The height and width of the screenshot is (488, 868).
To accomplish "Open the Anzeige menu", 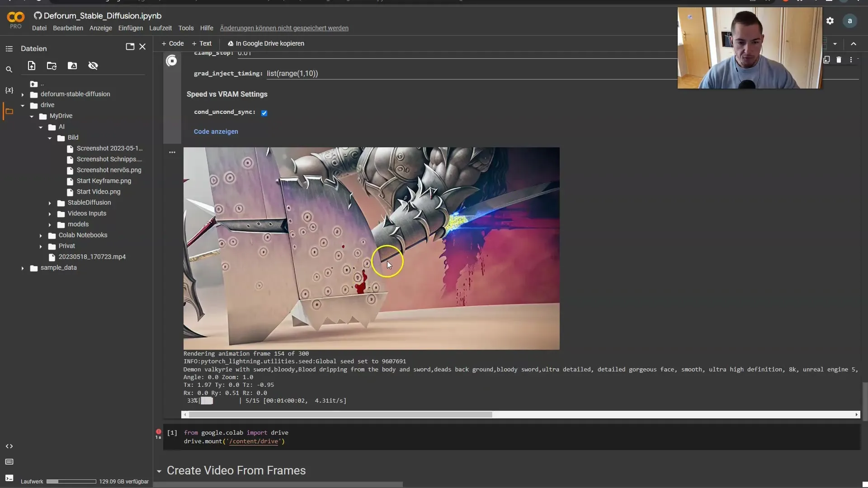I will (x=100, y=28).
